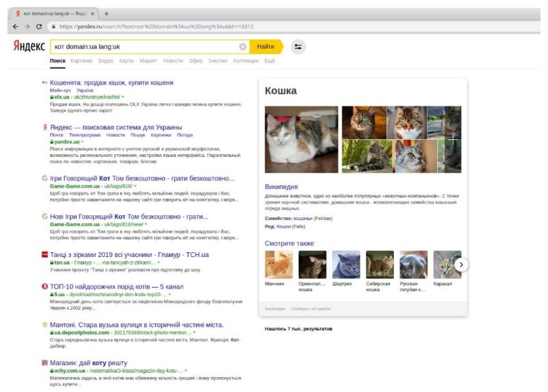Screen dimensions: 548x392
Task: Click the кошачьи family link
Action: (303, 218)
